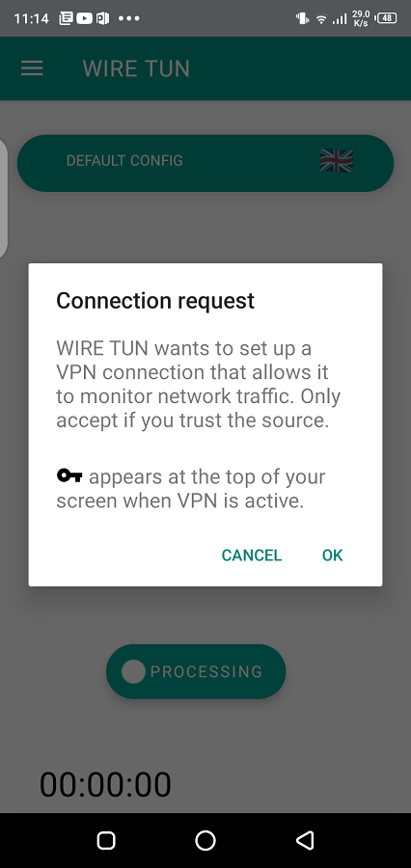This screenshot has height=868, width=411.
Task: Open recent apps with the square button
Action: point(106,840)
